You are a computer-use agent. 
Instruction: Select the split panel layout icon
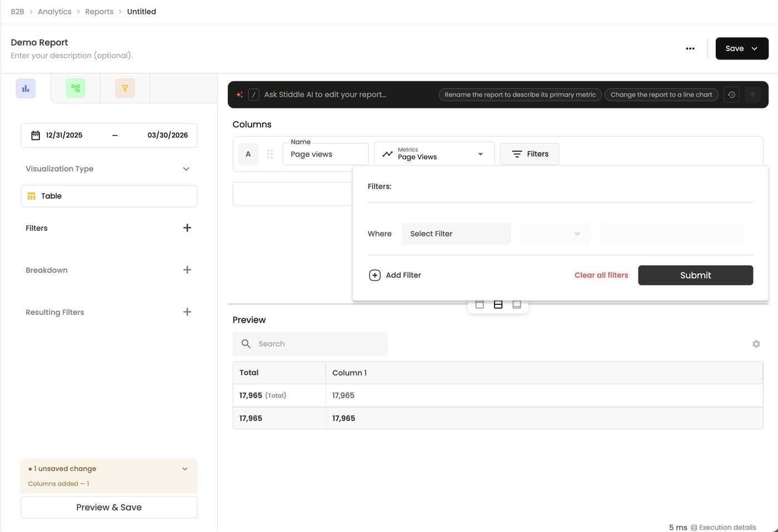pos(498,304)
